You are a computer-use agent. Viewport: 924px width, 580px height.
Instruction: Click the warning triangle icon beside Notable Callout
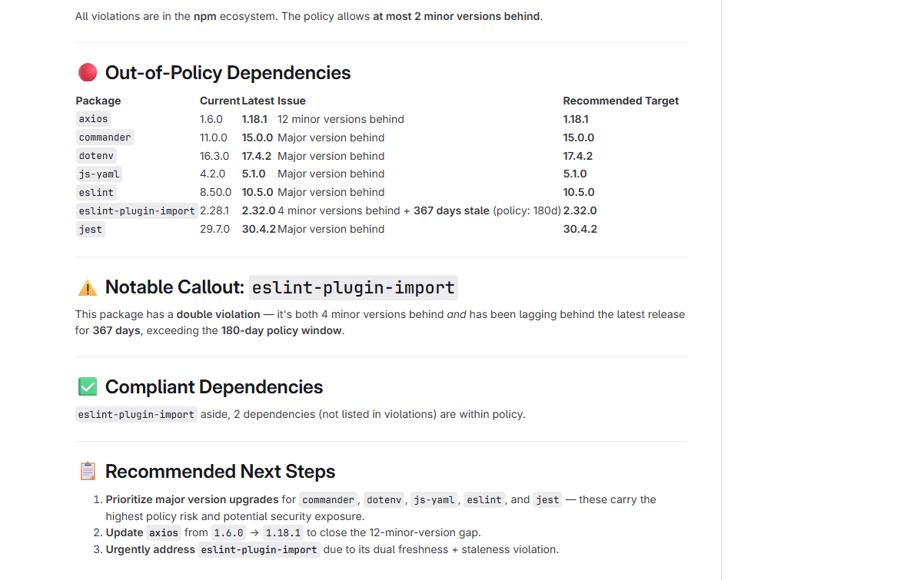[x=88, y=288]
